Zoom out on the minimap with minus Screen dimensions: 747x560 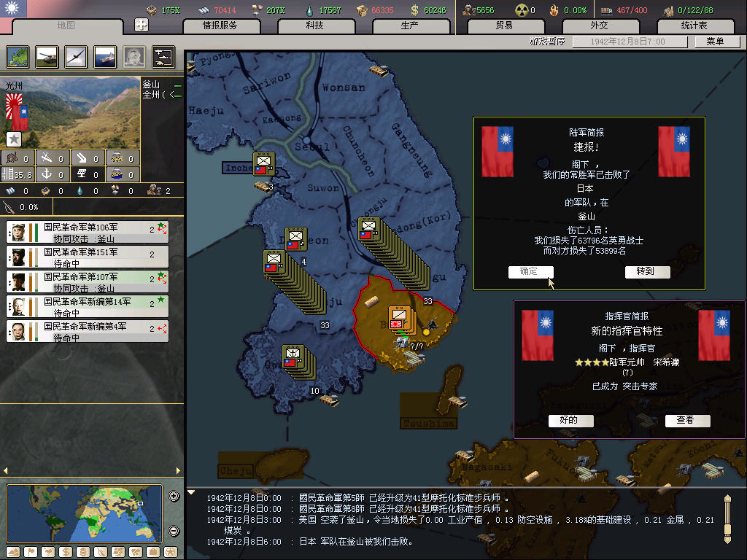[x=174, y=531]
